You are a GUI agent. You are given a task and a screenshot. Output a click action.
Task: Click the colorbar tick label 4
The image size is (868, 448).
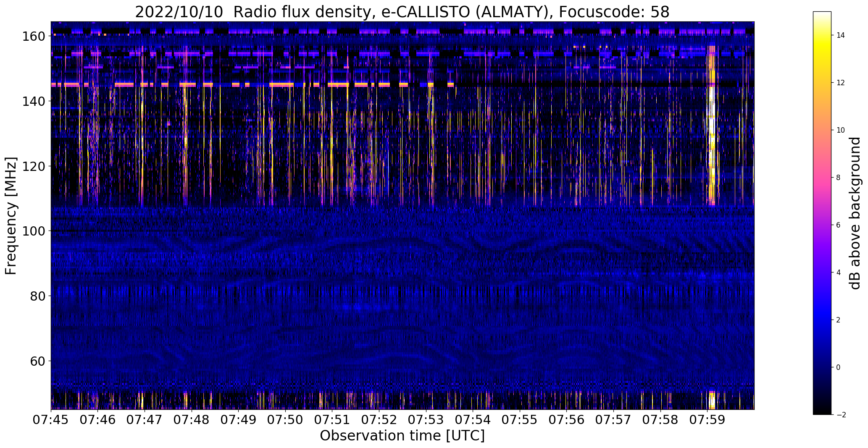pyautogui.click(x=839, y=272)
